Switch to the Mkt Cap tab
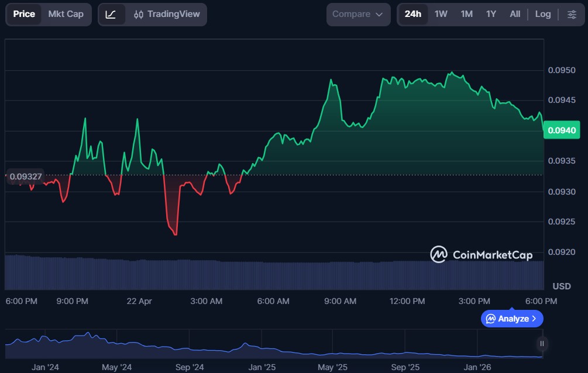 coord(66,14)
